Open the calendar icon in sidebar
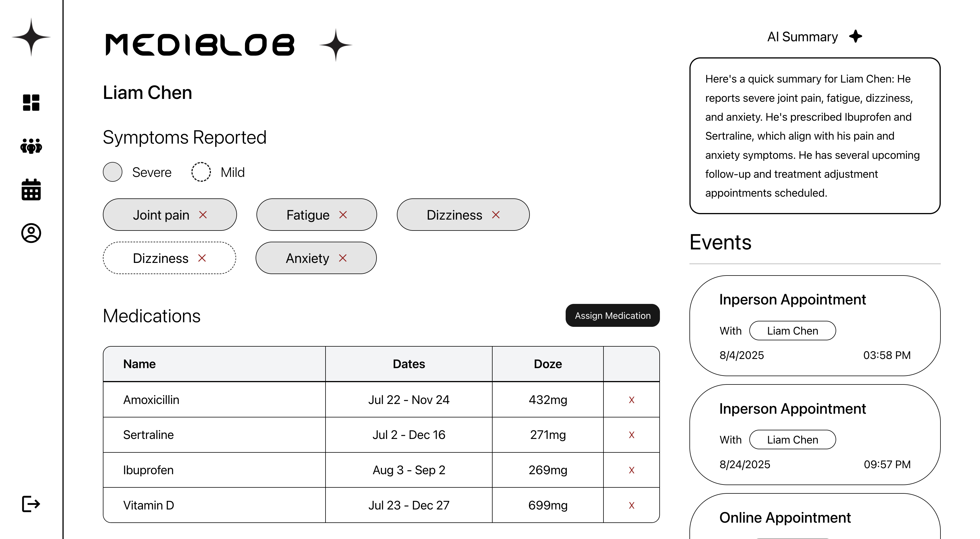Viewport: 980px width, 539px height. [x=31, y=190]
